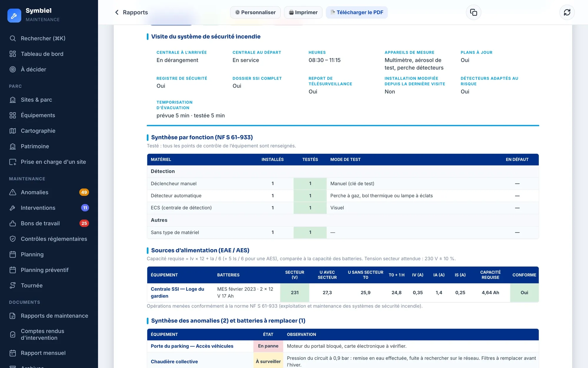Image resolution: width=588 pixels, height=368 pixels.
Task: Click the copy icon button in header
Action: pos(473,12)
